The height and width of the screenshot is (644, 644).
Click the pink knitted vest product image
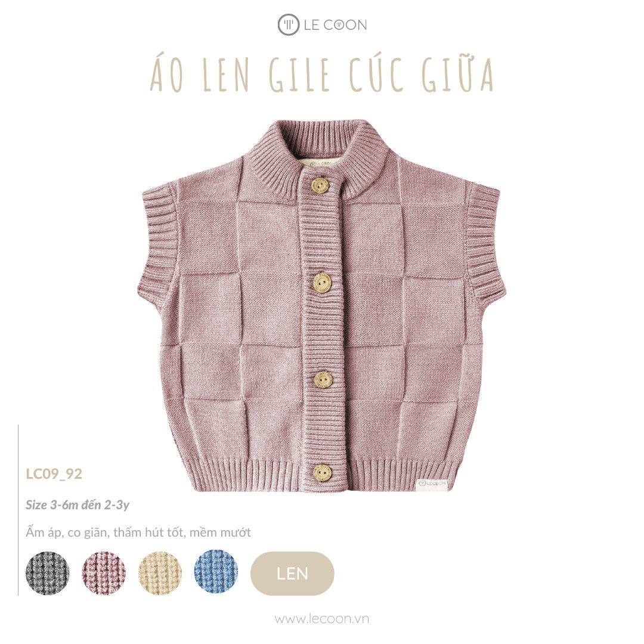[321, 306]
